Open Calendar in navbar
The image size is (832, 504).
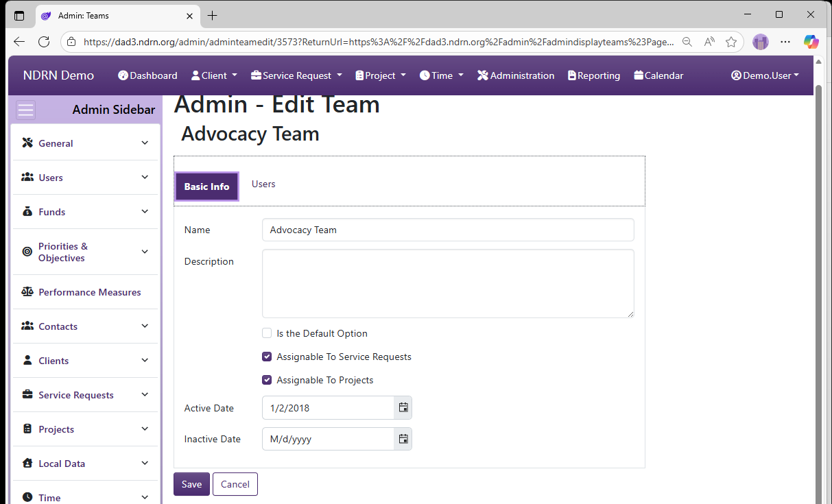point(658,75)
